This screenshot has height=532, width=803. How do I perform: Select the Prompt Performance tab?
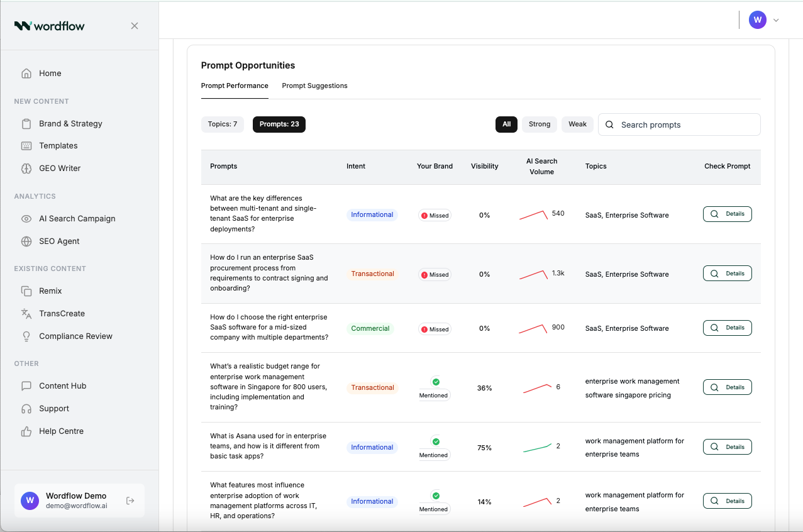coord(235,86)
